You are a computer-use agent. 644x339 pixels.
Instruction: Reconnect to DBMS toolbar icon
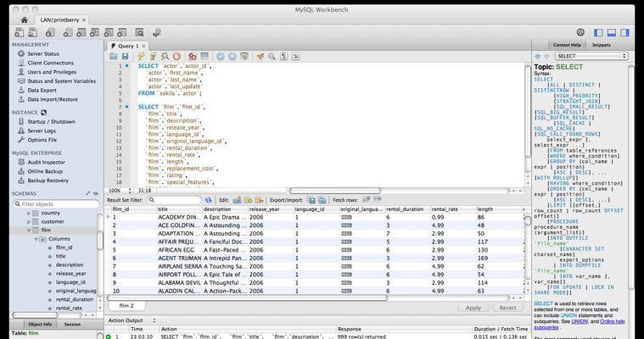pyautogui.click(x=156, y=32)
